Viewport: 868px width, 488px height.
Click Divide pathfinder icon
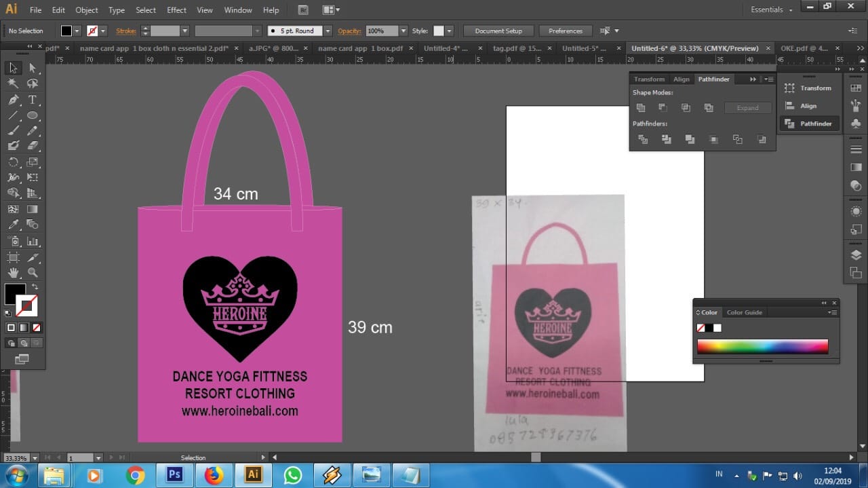pyautogui.click(x=643, y=139)
